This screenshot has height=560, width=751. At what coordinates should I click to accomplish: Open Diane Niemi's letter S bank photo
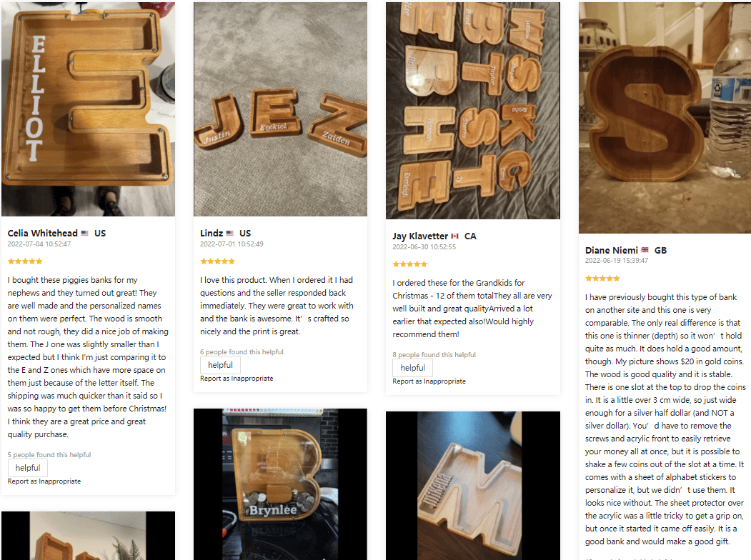point(665,117)
